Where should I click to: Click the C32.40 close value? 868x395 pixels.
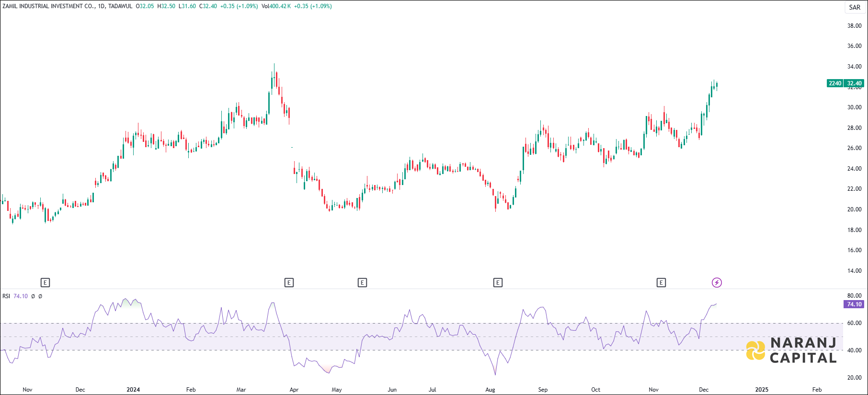tap(208, 6)
